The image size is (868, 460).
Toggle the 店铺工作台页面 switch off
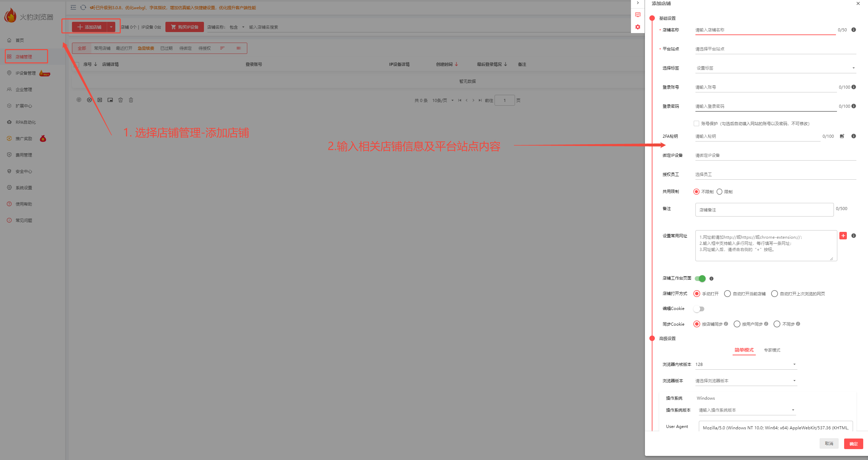click(700, 278)
